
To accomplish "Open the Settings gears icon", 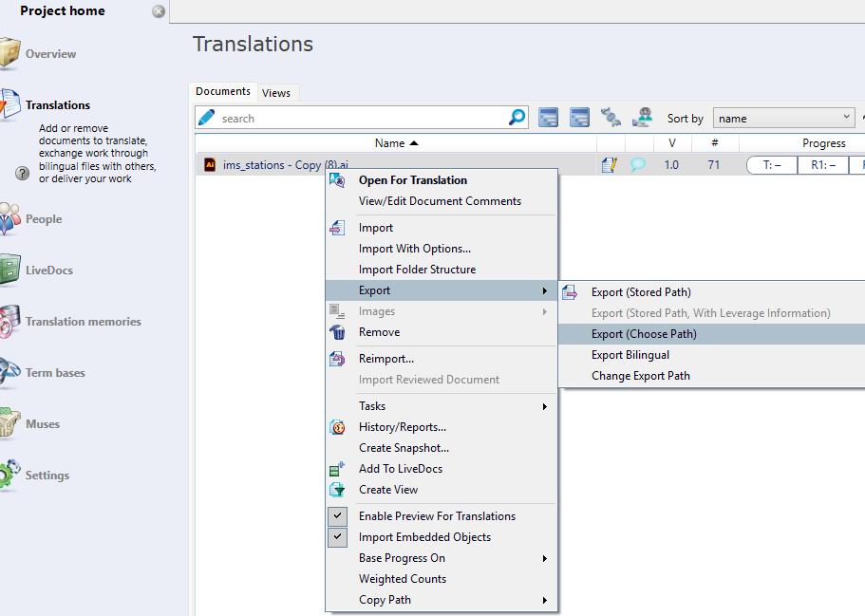I will [9, 475].
